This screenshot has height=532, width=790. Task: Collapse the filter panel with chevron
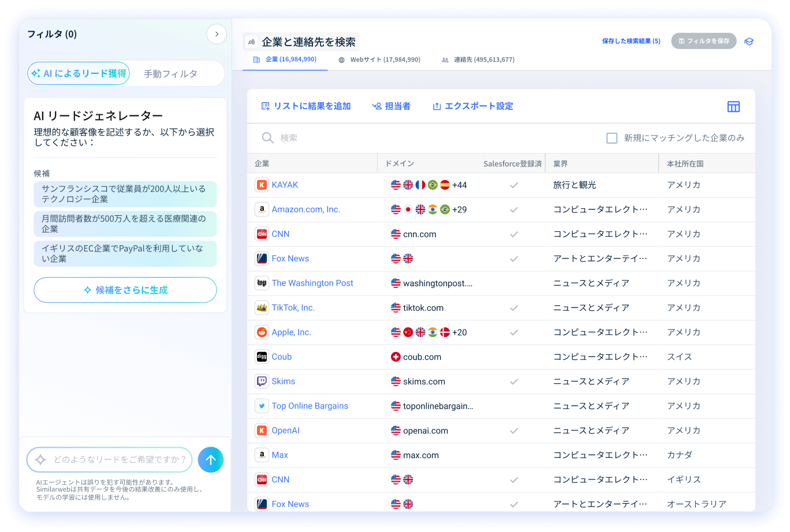click(217, 34)
